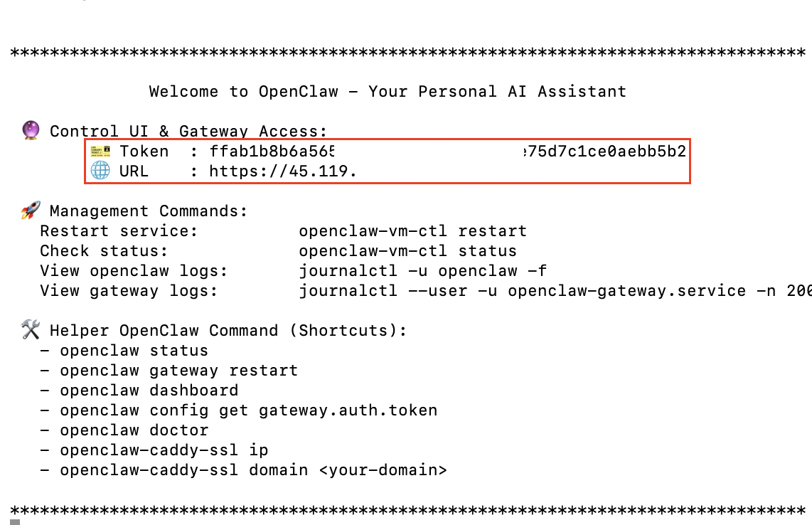812x525 pixels.
Task: Click the 'openclaw gateway restart' shortcut line
Action: click(178, 371)
